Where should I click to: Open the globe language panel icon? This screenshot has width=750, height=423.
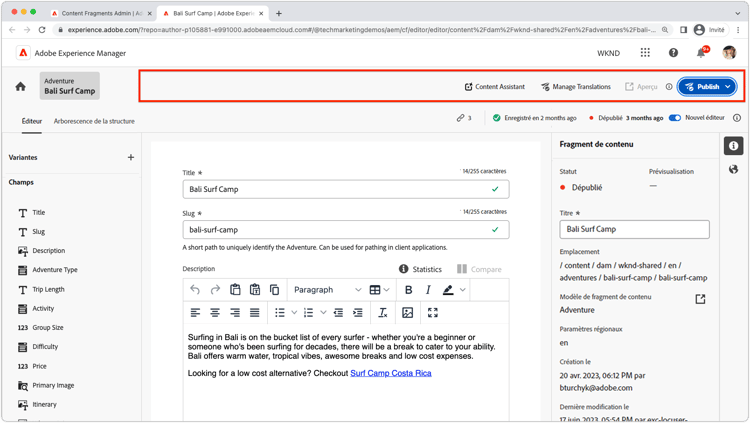click(733, 169)
